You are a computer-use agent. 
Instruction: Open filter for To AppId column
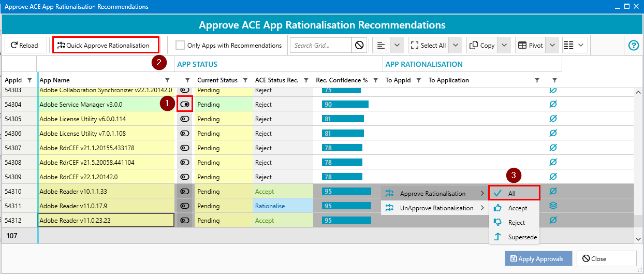pos(419,80)
